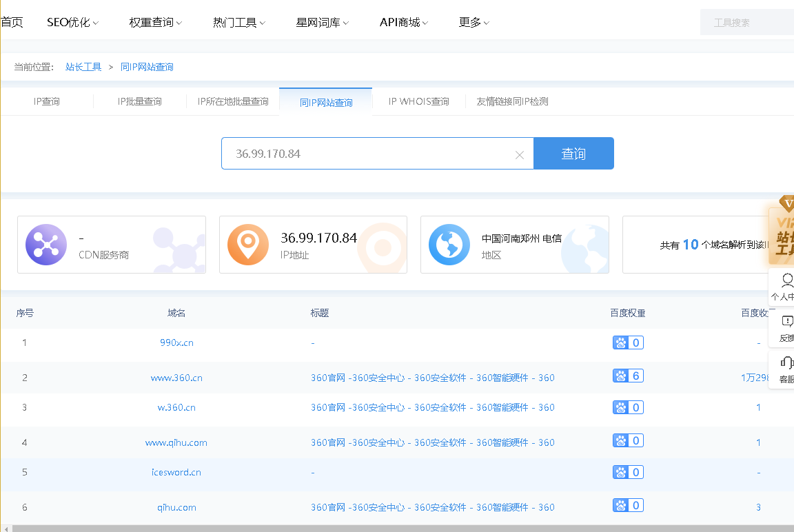
Task: Open the icesword.cn domain link
Action: pos(176,472)
